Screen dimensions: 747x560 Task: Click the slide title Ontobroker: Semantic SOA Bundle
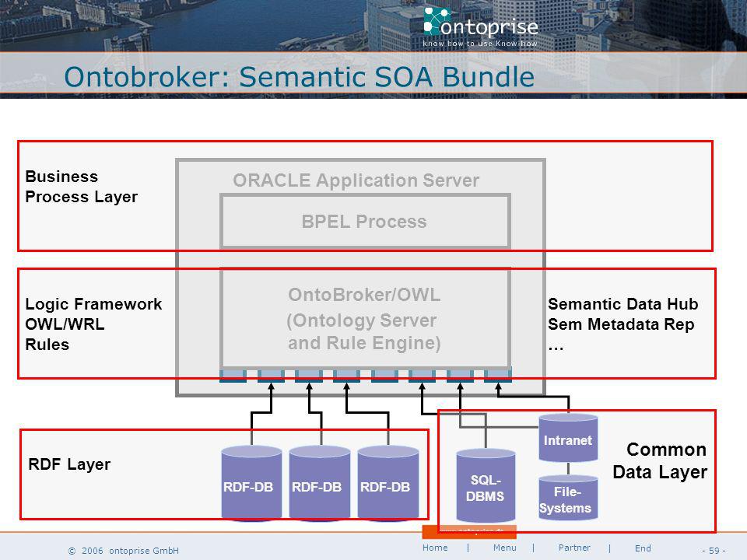pos(299,77)
